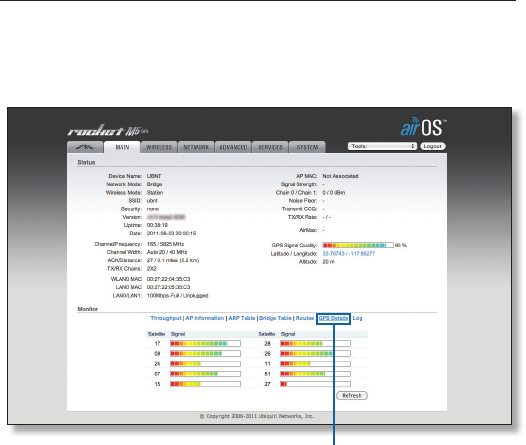Switch to the MAIN tab

122,147
